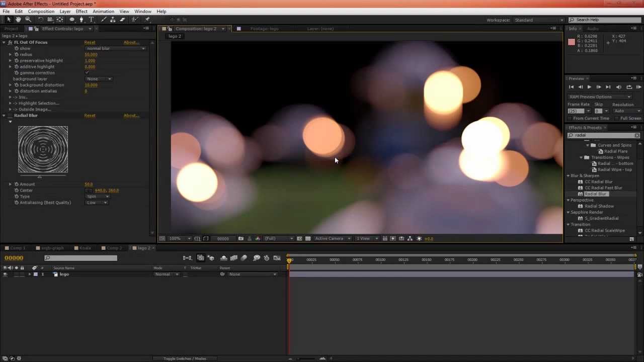Open the (Full) resolution dropdown
The image size is (644, 362).
pos(278,238)
